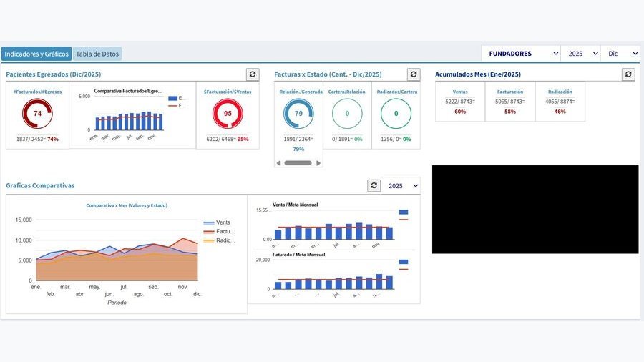Click the Ventas card label in Acumulados
Screen dimensions: 644x362
click(x=460, y=92)
